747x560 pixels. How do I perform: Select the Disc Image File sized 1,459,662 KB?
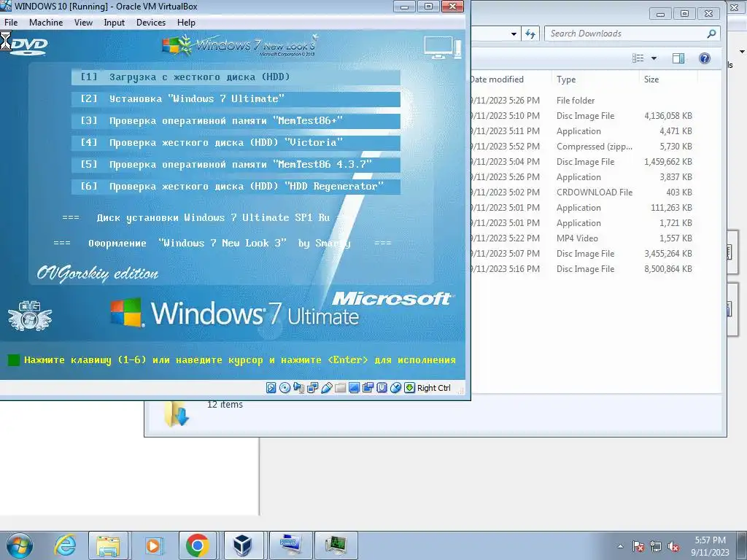[x=584, y=162]
